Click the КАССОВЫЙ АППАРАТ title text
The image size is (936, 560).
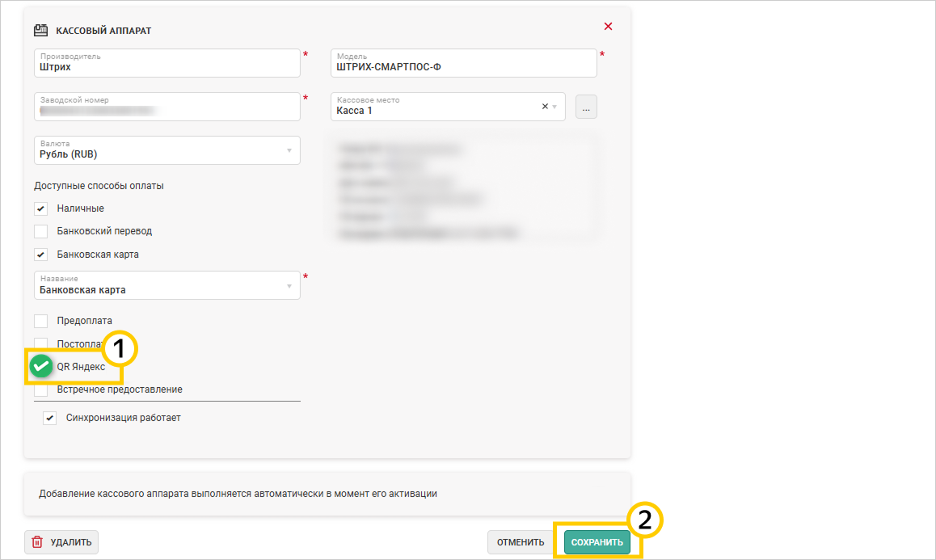tap(103, 31)
